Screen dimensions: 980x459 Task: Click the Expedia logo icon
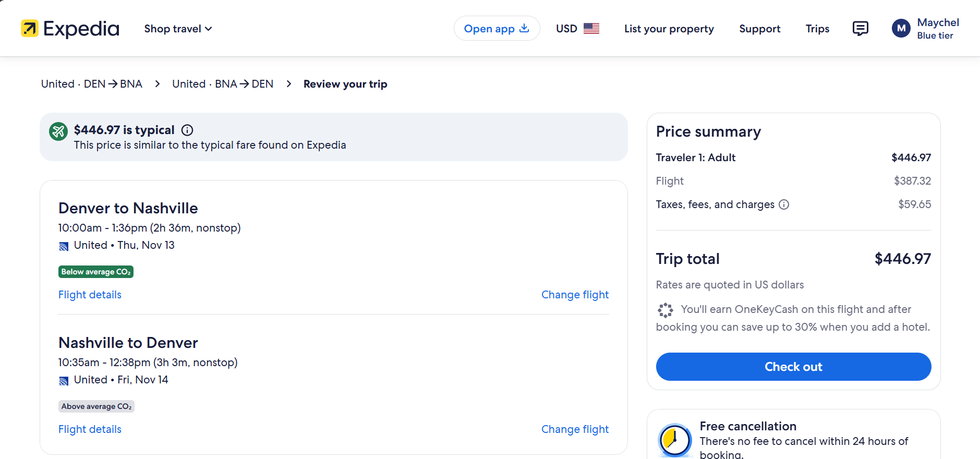coord(30,29)
